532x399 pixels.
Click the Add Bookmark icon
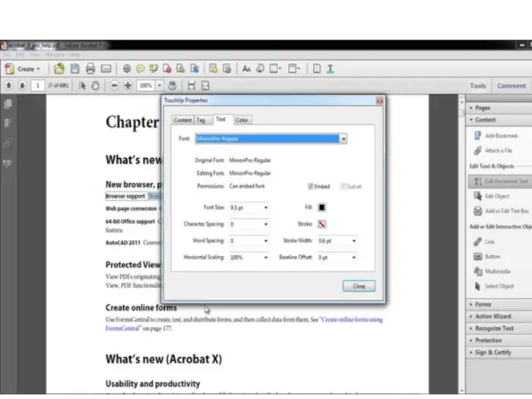point(477,136)
